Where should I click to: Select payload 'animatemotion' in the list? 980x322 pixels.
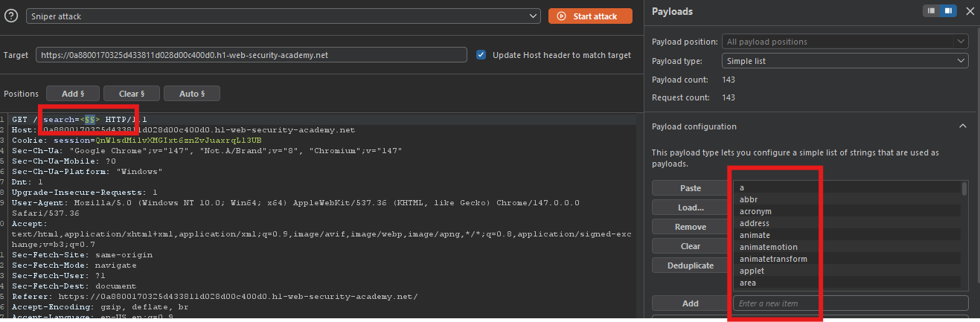pos(847,247)
